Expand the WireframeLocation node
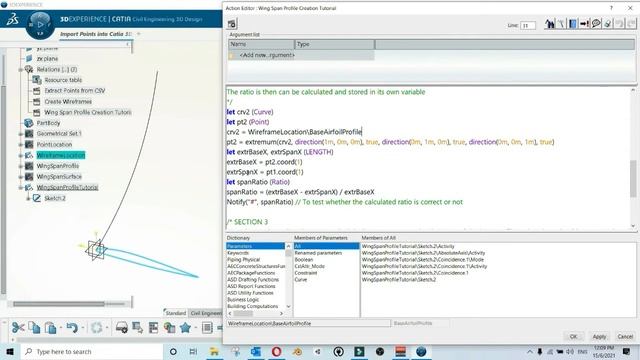 click(x=20, y=155)
